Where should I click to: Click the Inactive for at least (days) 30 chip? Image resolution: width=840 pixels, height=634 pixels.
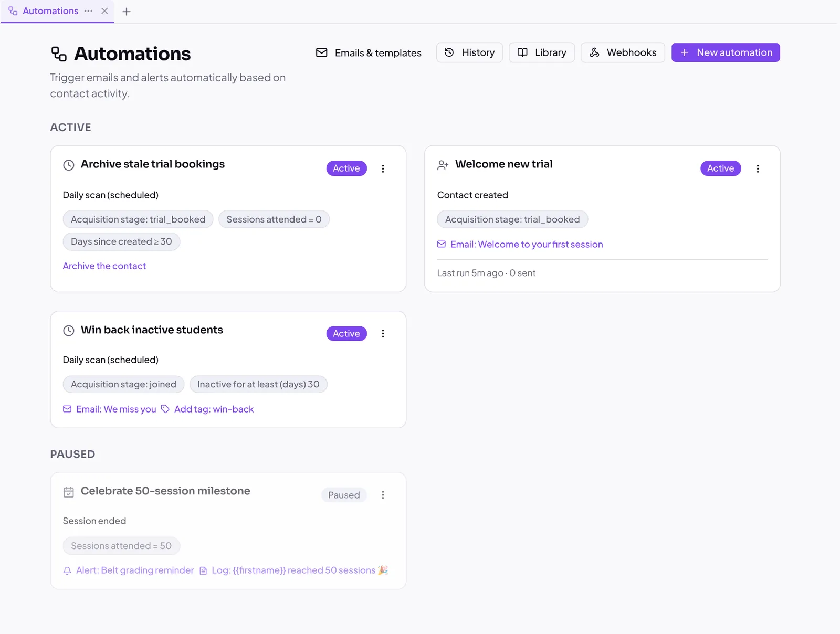tap(258, 385)
